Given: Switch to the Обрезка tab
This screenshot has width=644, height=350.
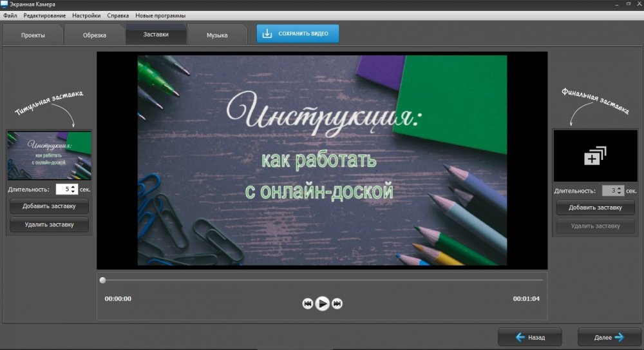Looking at the screenshot, I should tap(94, 35).
